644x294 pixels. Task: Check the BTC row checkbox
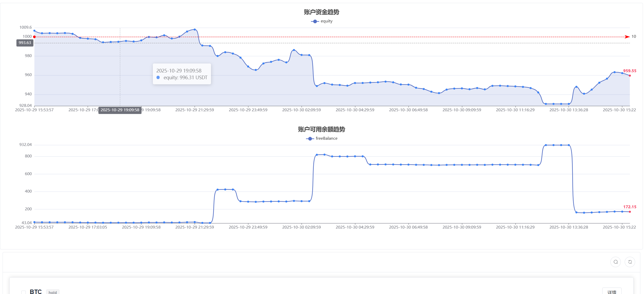pos(24,292)
